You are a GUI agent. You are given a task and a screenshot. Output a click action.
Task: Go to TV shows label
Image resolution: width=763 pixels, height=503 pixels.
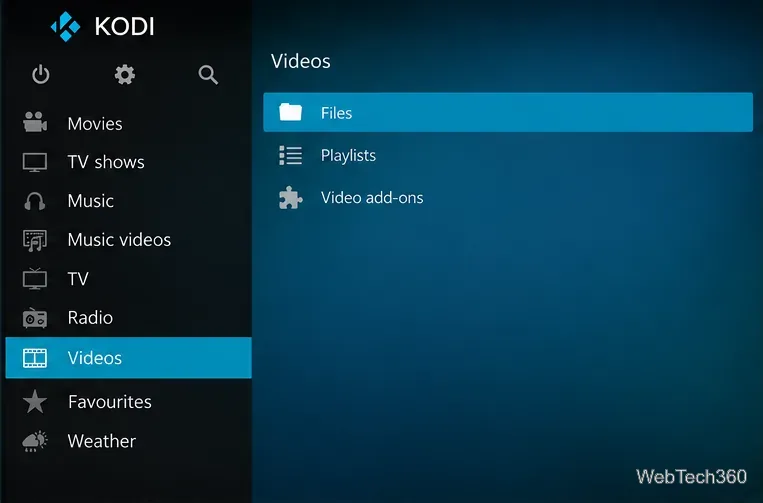tap(106, 162)
